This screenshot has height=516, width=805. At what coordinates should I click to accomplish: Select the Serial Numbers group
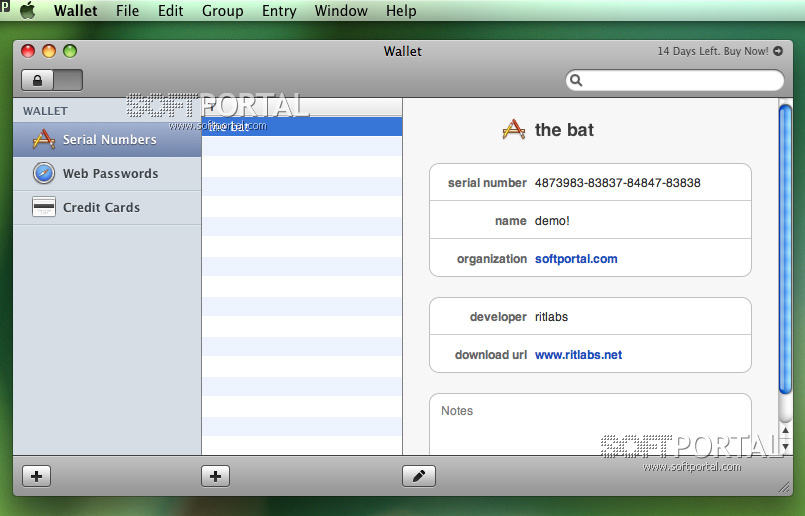point(107,140)
